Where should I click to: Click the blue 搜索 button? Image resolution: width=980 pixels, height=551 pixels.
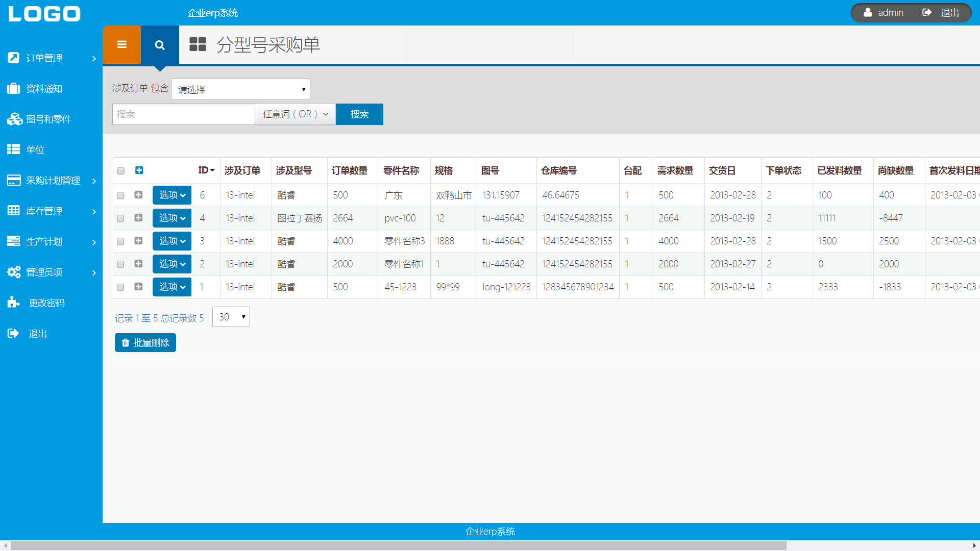click(x=359, y=114)
